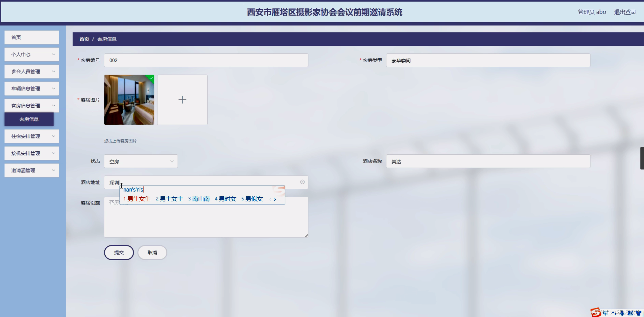Expand the 邀请函管理 sidebar menu
The height and width of the screenshot is (317, 644).
coord(31,170)
